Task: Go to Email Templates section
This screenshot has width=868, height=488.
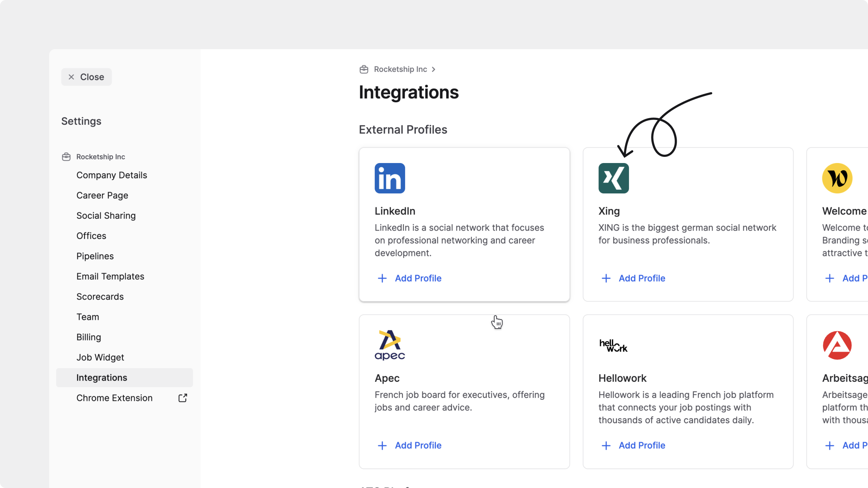Action: 110,276
